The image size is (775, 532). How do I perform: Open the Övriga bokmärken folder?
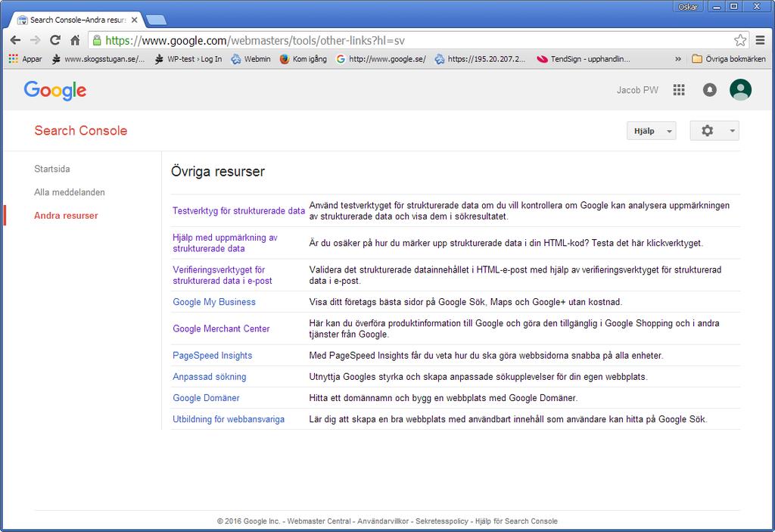[729, 59]
